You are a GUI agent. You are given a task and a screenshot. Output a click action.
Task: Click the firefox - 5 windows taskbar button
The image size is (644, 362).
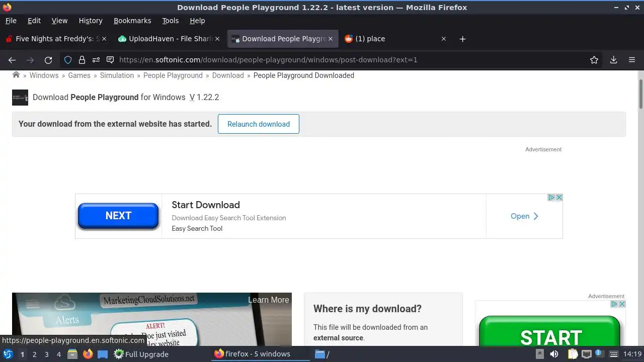[x=260, y=354]
